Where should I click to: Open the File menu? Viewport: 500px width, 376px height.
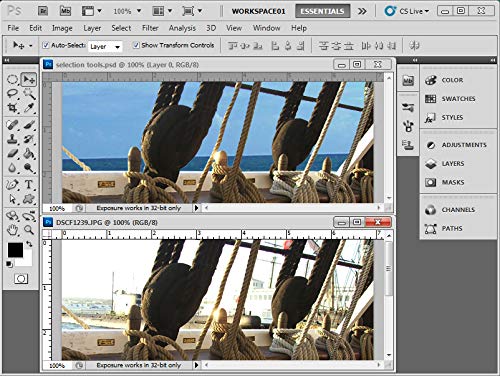(x=13, y=28)
